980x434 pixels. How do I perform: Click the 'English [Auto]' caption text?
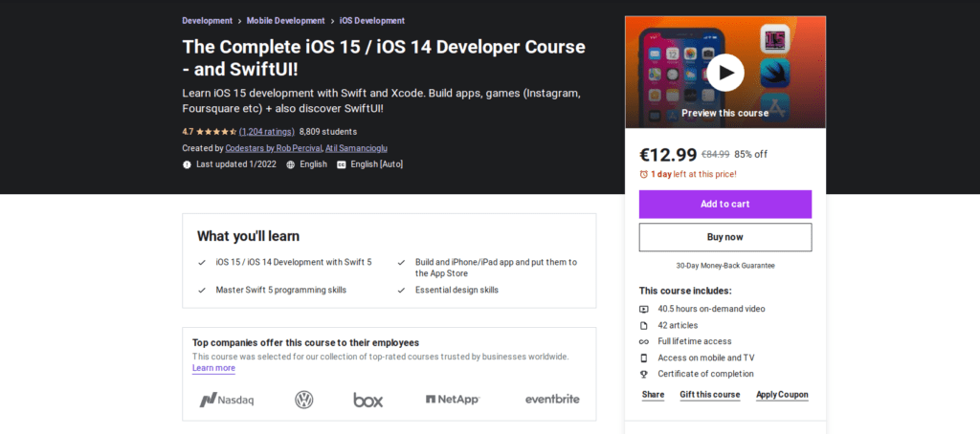click(377, 164)
